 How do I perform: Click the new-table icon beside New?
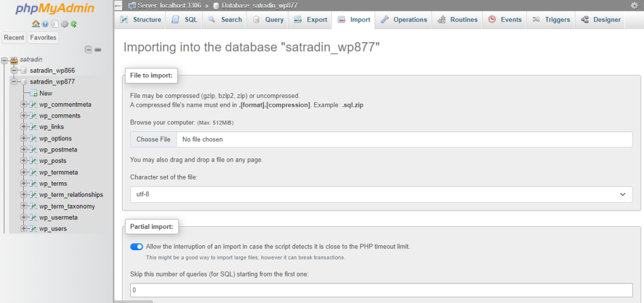pos(34,93)
